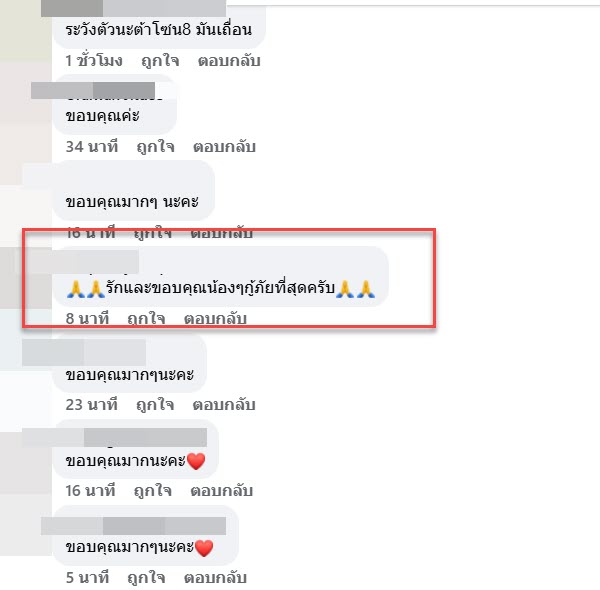This screenshot has width=600, height=590.
Task: Reply to the 34 นาที comment
Action: point(224,147)
